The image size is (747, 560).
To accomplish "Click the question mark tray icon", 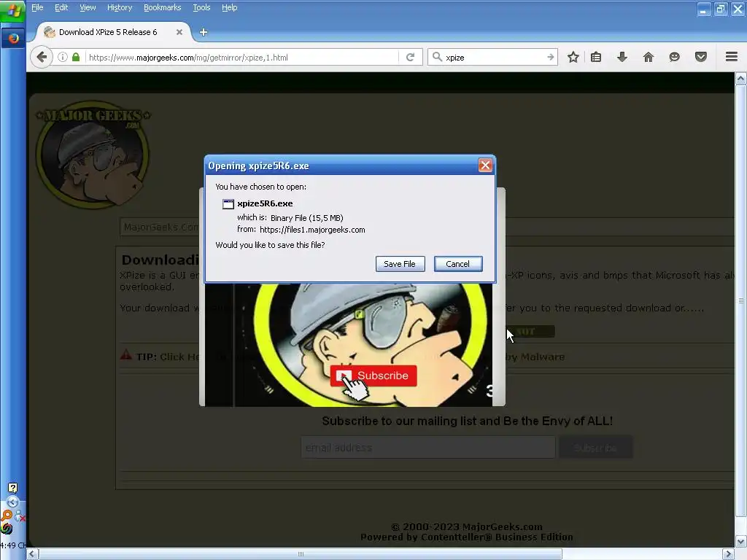I will pyautogui.click(x=12, y=488).
